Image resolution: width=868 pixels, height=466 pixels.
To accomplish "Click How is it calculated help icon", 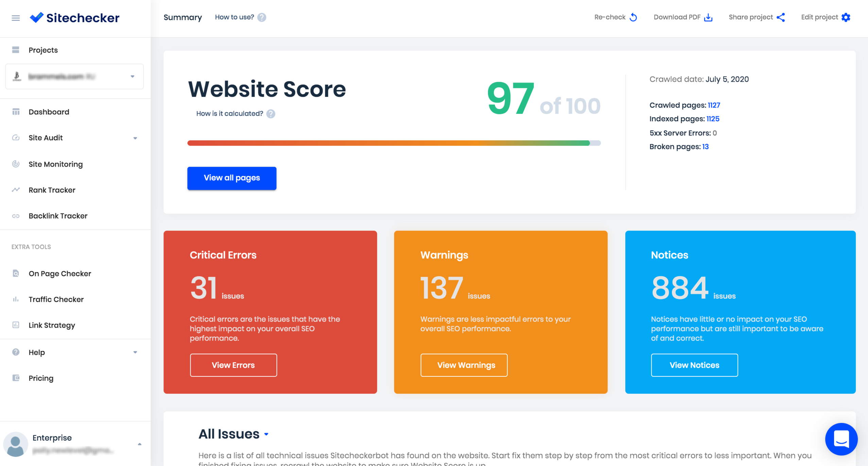I will click(271, 114).
